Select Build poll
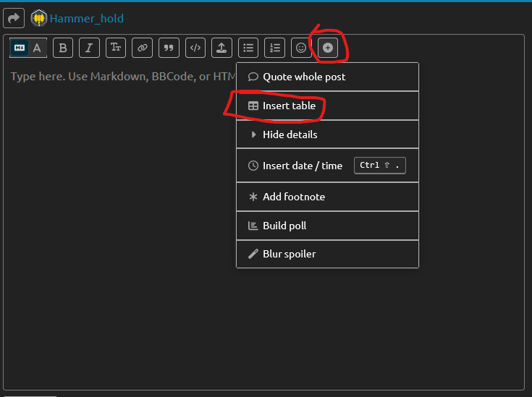 pyautogui.click(x=327, y=226)
